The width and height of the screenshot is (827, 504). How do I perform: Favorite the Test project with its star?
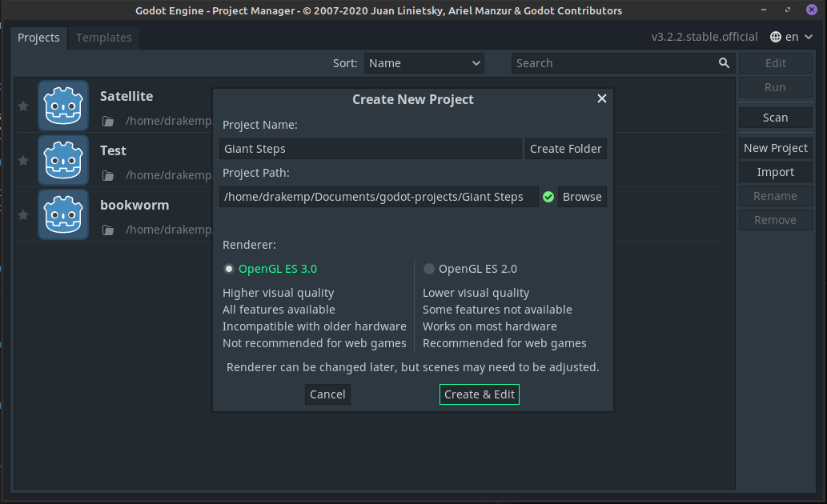pos(23,160)
